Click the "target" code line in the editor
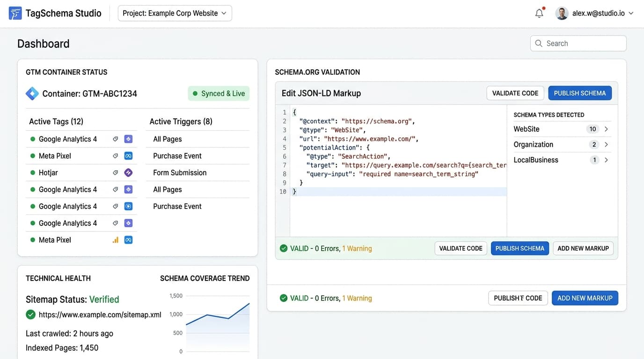Viewport: 644px width, 359px height. pos(406,165)
